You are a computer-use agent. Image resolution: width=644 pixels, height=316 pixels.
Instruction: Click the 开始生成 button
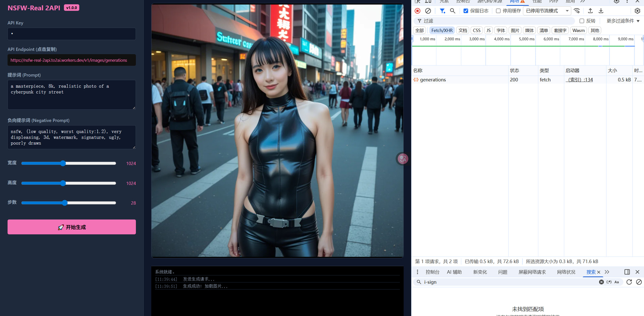click(x=72, y=227)
